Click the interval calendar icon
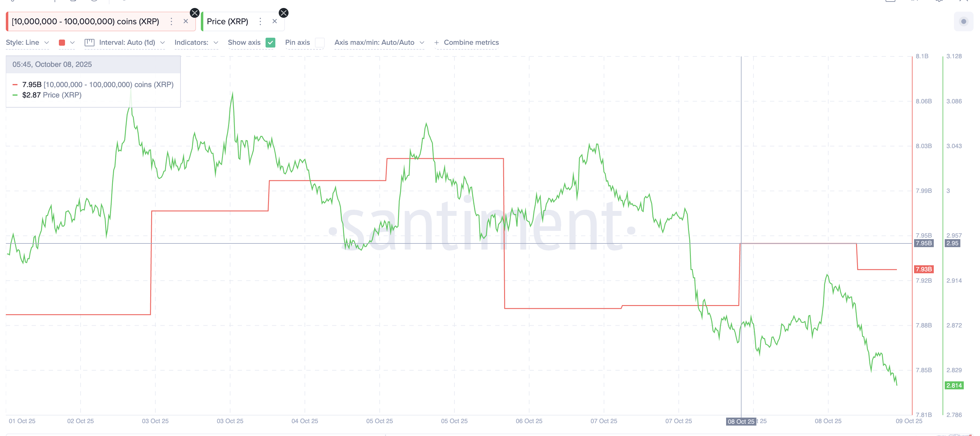The width and height of the screenshot is (980, 436). coord(90,43)
